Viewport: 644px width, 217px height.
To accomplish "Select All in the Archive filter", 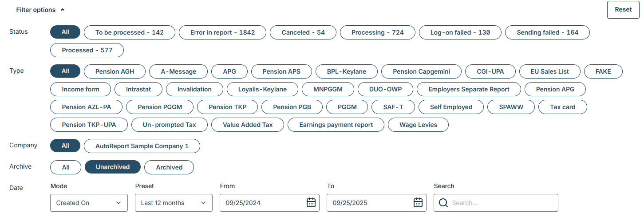I will 66,167.
